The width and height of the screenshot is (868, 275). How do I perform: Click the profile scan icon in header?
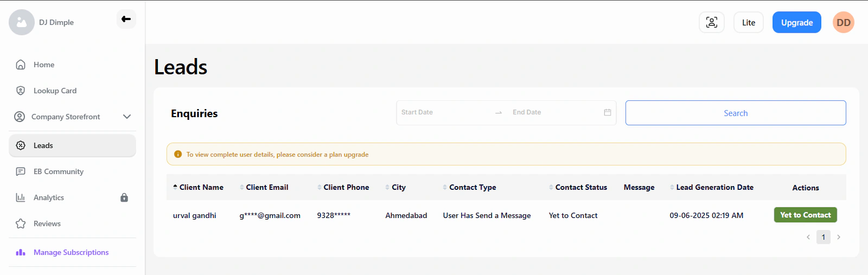click(711, 22)
